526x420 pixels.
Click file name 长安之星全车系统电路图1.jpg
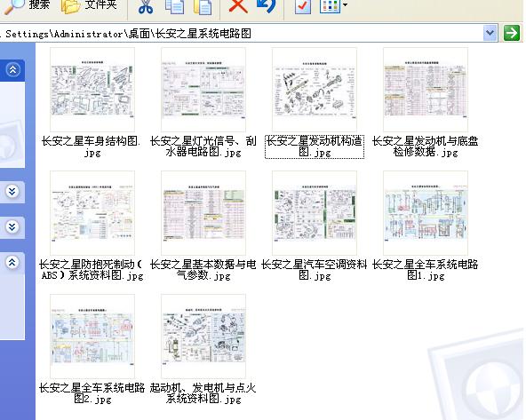click(426, 270)
